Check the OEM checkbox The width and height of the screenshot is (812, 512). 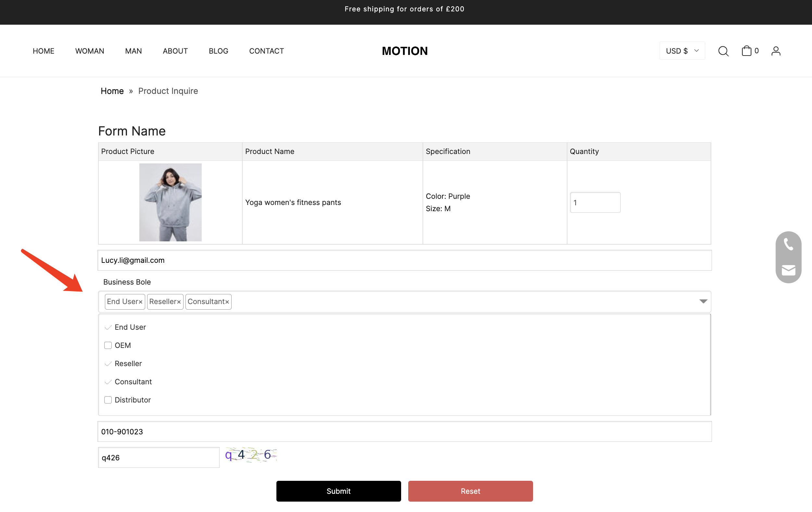point(108,345)
